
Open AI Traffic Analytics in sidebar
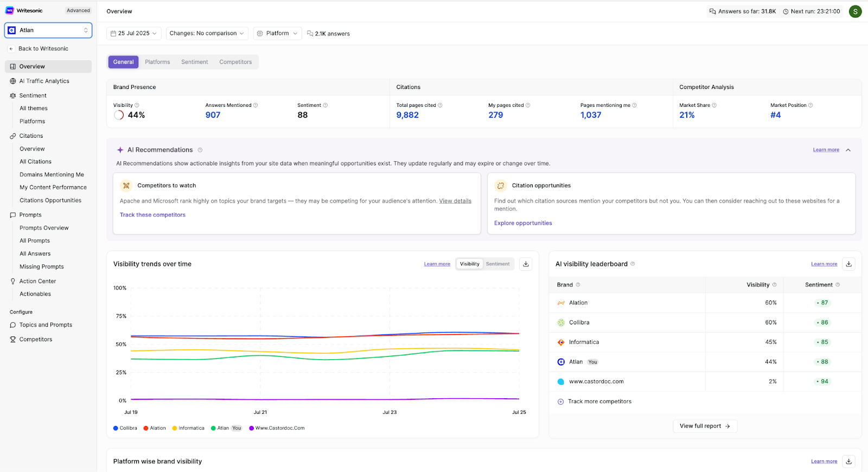(44, 81)
